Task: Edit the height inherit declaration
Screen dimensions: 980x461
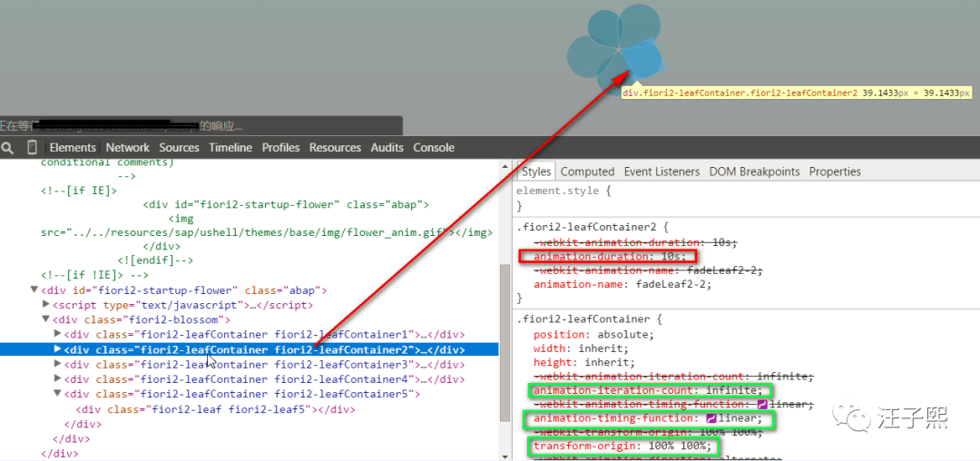Action: coord(583,362)
